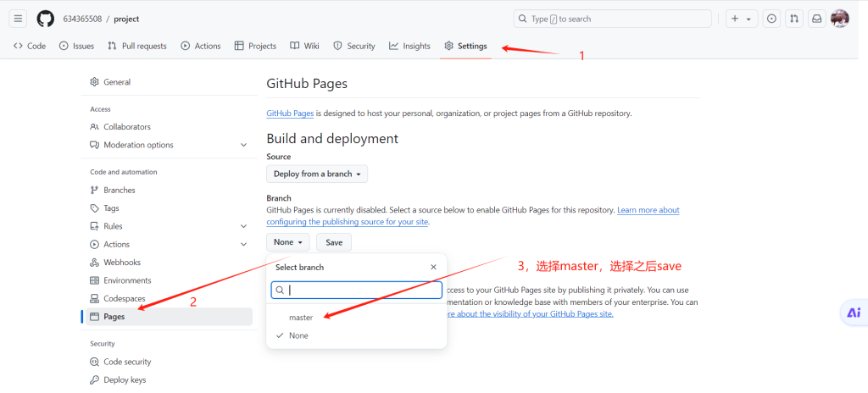Open the 634365508 owner link
Screen dimensions: 868x393
point(82,19)
